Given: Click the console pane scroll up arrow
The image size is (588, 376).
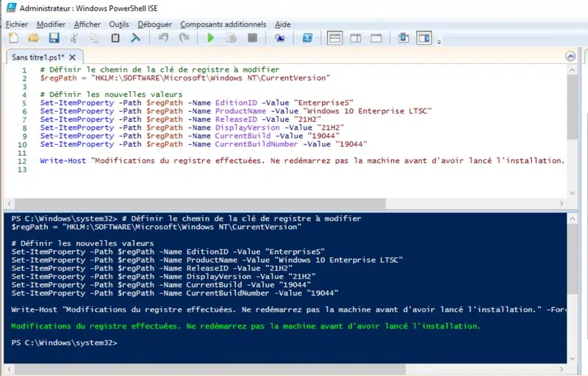Looking at the screenshot, I should [x=573, y=219].
